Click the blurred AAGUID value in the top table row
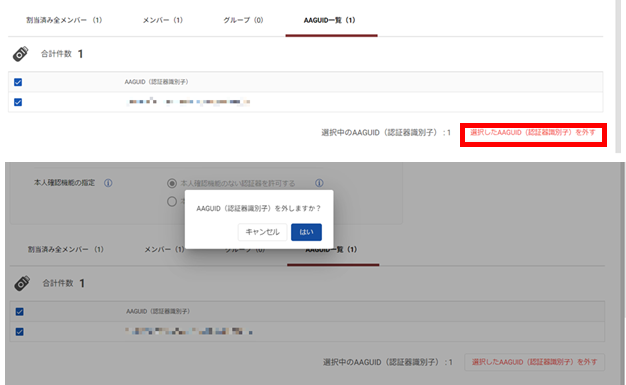The image size is (626, 385). point(188,102)
